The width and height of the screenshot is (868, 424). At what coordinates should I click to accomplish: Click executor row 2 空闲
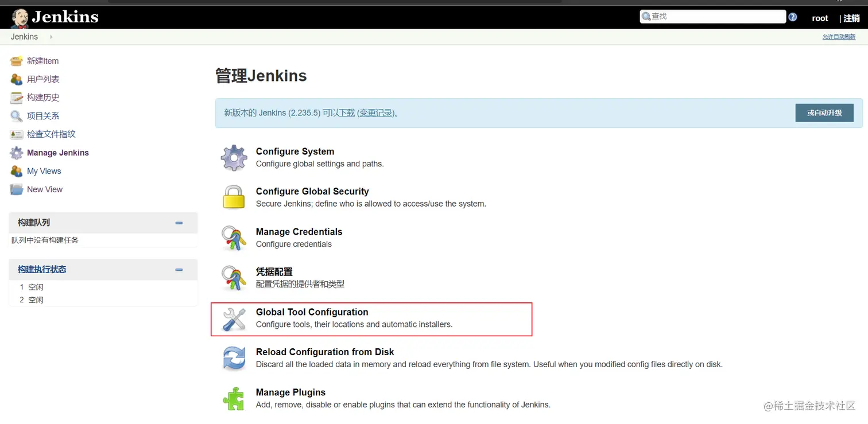[103, 299]
